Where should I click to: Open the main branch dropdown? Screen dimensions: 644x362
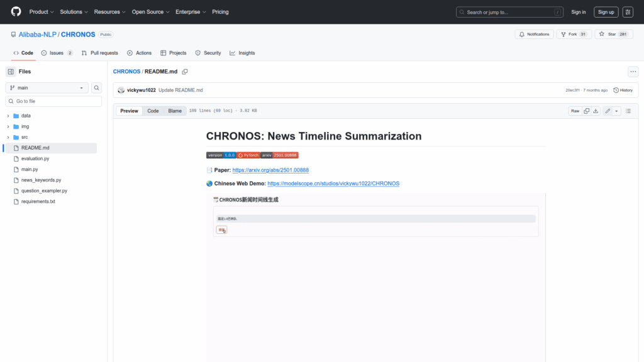pyautogui.click(x=47, y=88)
